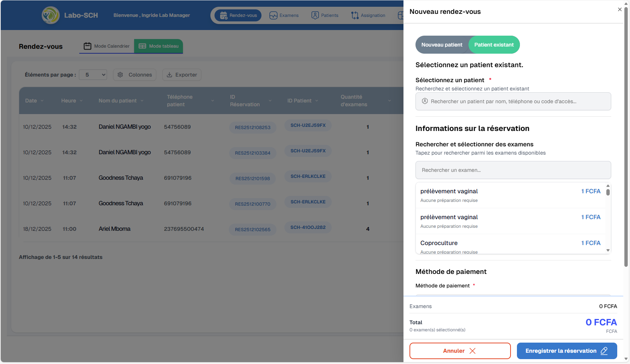
Task: Open the ID Réservation column chevron
Action: 270,101
